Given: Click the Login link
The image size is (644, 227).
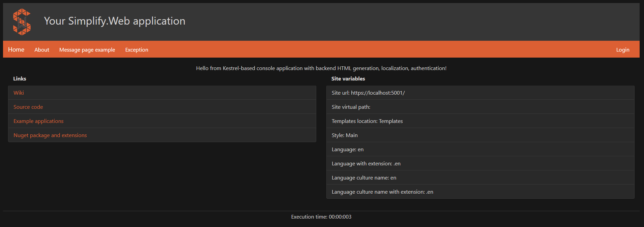Looking at the screenshot, I should point(622,50).
